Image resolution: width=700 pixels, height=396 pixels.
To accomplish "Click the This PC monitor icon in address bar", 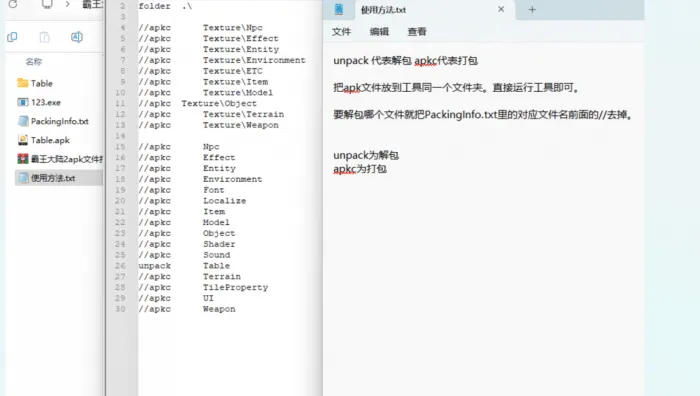I will point(47,4).
